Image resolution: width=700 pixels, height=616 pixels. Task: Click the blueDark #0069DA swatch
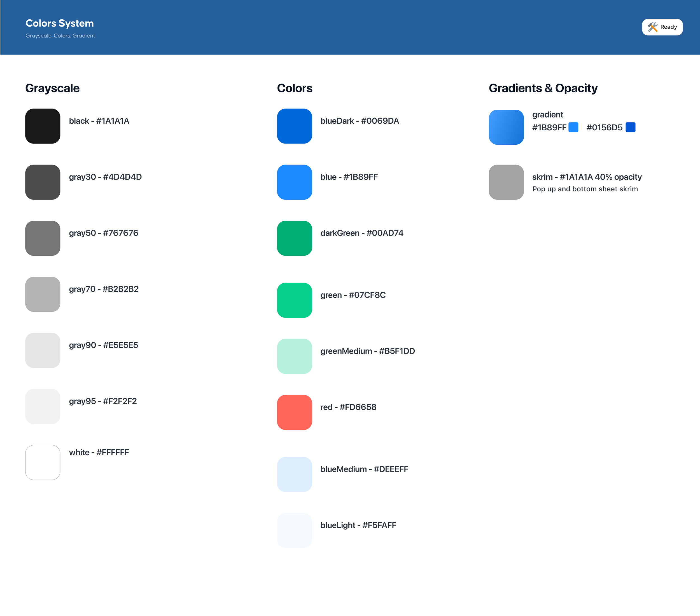click(x=295, y=126)
